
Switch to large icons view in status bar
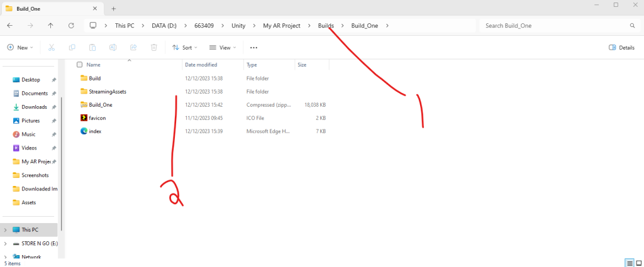pyautogui.click(x=638, y=263)
